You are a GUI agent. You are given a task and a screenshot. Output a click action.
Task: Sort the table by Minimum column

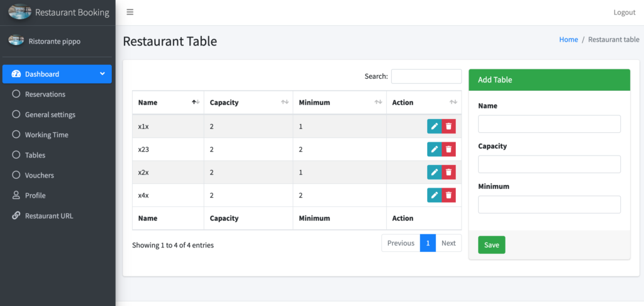click(339, 103)
